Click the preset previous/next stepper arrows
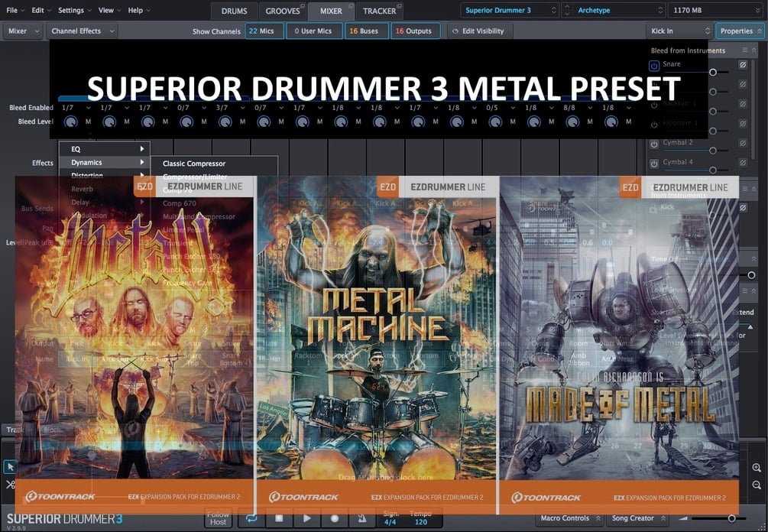 (567, 10)
